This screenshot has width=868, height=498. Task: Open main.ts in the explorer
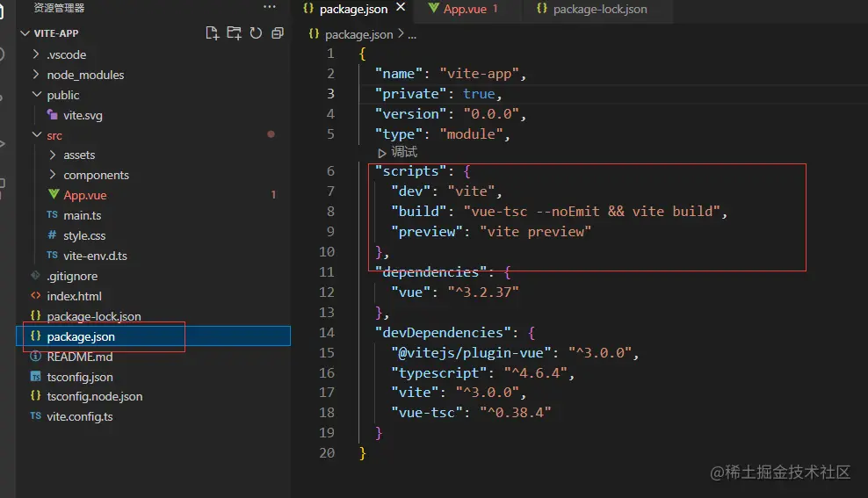82,215
